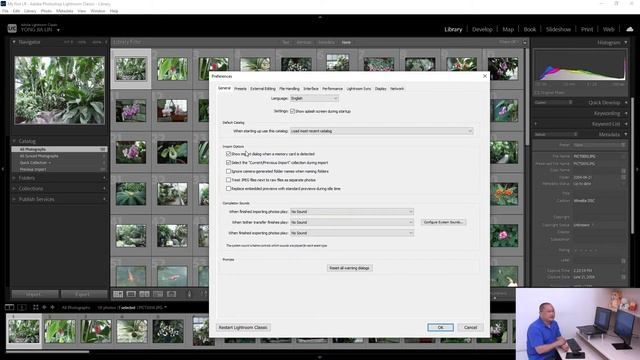Screen dimensions: 640x360
Task: Open finished importing photos sound dropdown
Action: [351, 211]
